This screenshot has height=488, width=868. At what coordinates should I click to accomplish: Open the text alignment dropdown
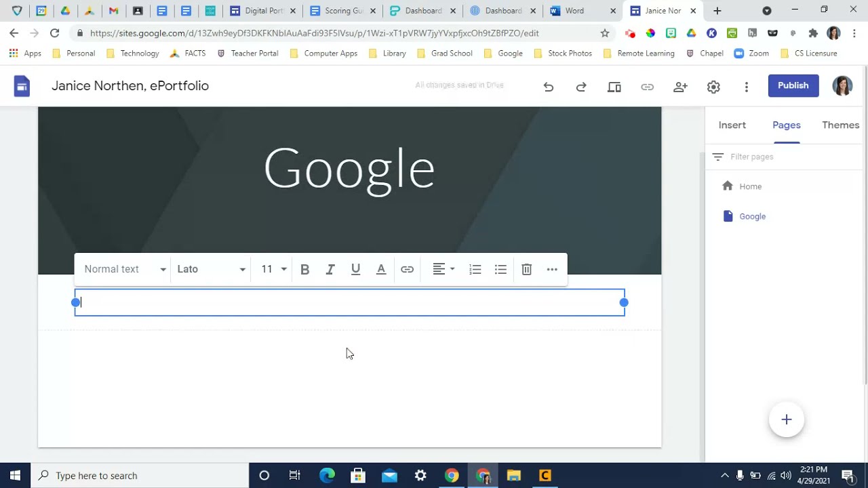point(443,269)
